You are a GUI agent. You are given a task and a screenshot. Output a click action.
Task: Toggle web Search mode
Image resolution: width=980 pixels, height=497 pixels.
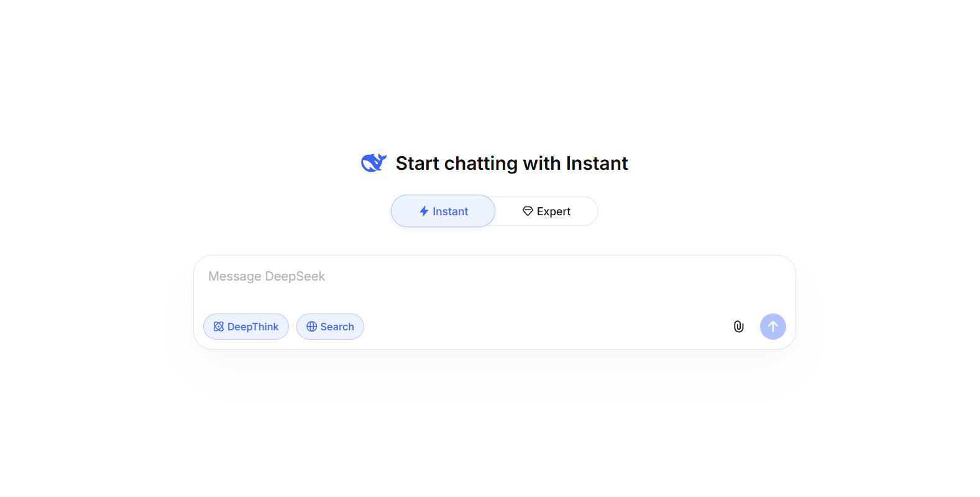[330, 327]
